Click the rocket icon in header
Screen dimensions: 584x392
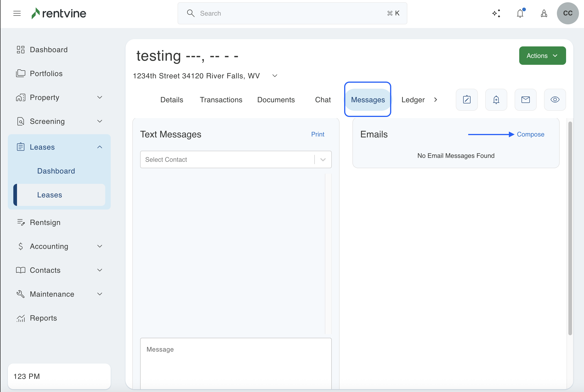pyautogui.click(x=544, y=14)
